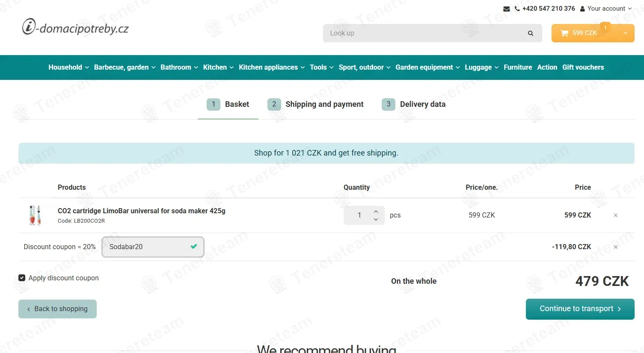
Task: Expand the Kitchen appliances menu
Action: coord(272,68)
